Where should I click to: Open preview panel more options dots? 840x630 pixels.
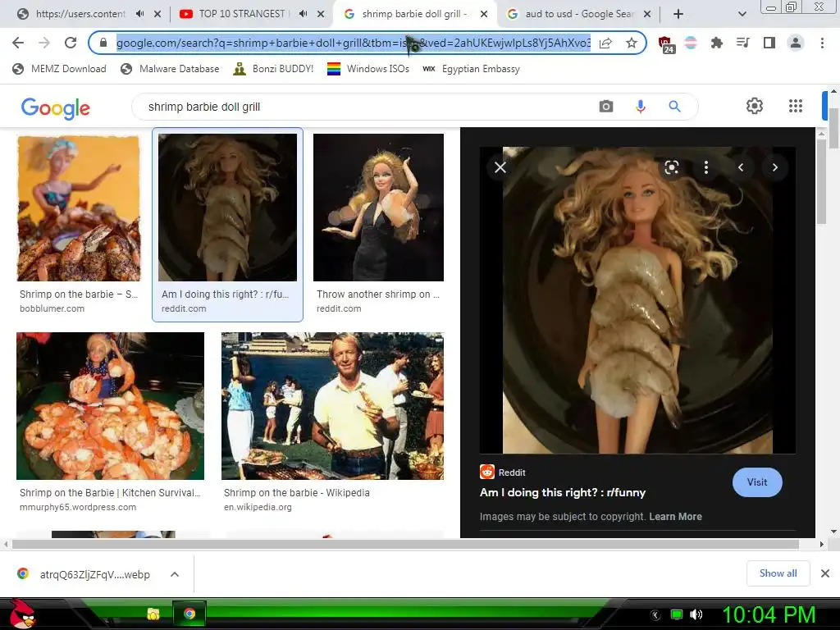pyautogui.click(x=706, y=167)
